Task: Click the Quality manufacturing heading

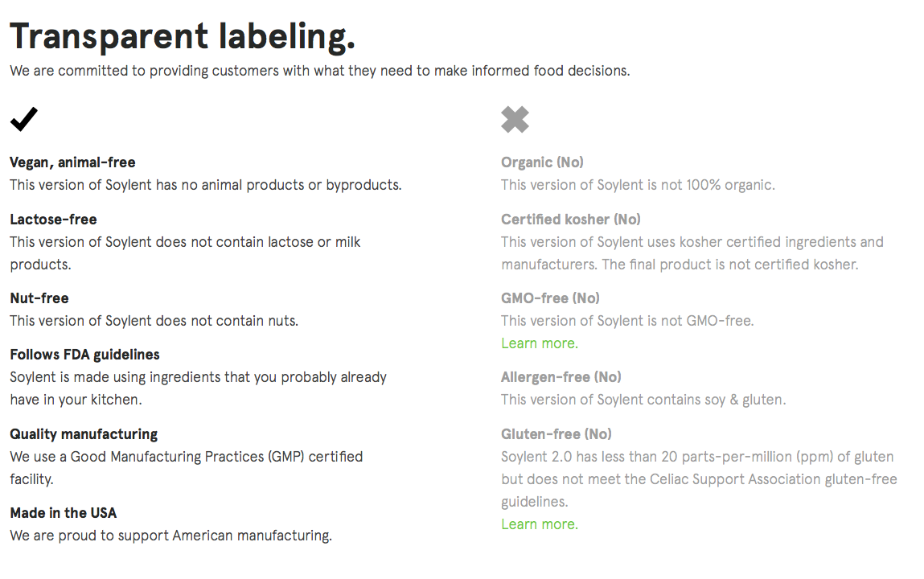Action: coord(84,434)
